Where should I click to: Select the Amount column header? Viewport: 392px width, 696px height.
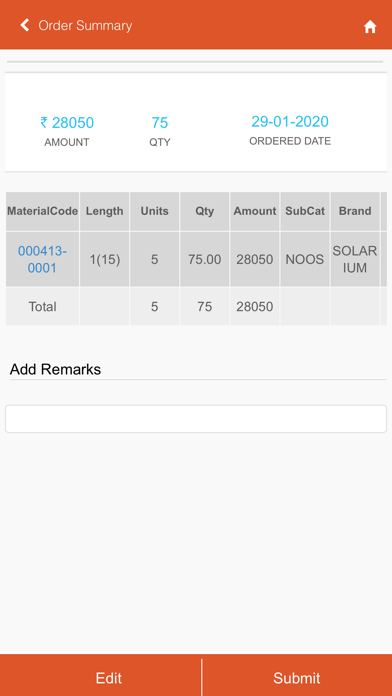tap(255, 211)
